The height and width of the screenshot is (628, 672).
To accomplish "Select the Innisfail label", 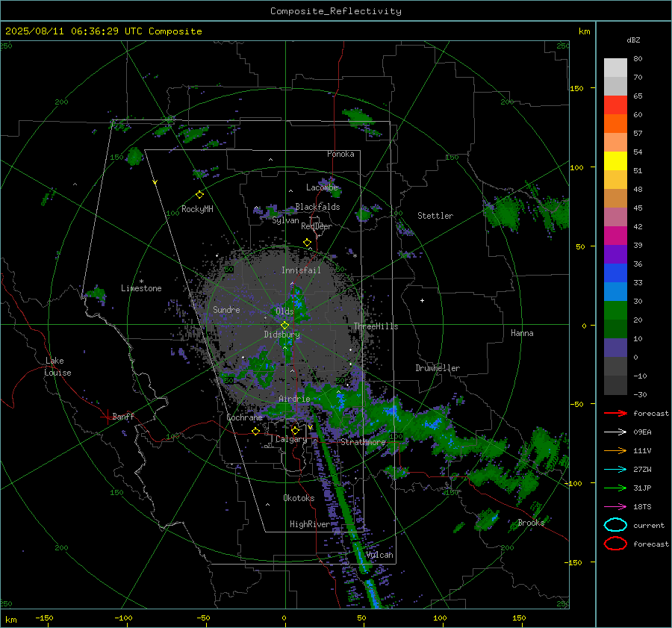I will click(301, 270).
